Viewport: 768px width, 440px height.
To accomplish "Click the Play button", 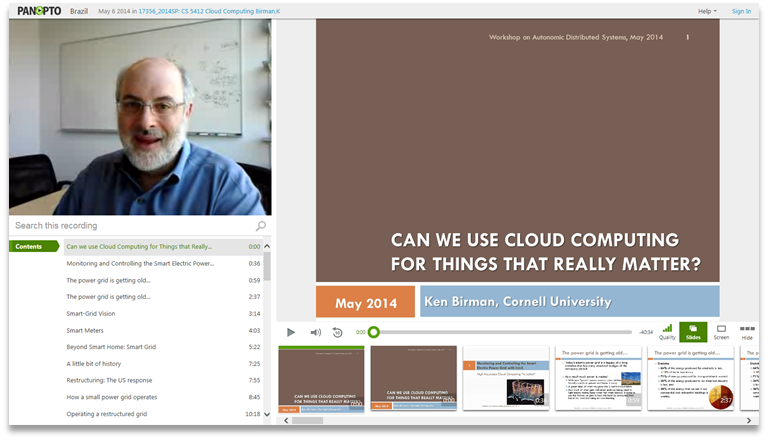I will [290, 332].
